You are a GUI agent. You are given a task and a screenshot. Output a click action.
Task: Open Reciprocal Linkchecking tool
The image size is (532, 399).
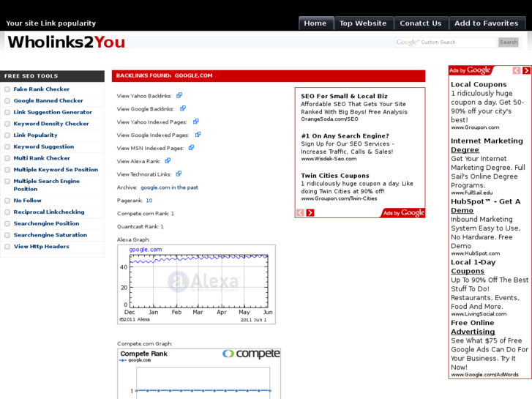point(49,212)
